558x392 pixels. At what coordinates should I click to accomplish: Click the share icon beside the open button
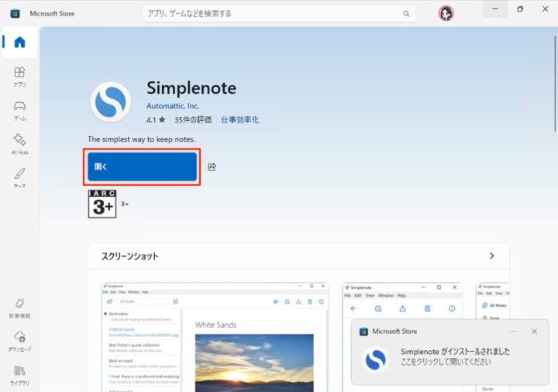coord(212,167)
